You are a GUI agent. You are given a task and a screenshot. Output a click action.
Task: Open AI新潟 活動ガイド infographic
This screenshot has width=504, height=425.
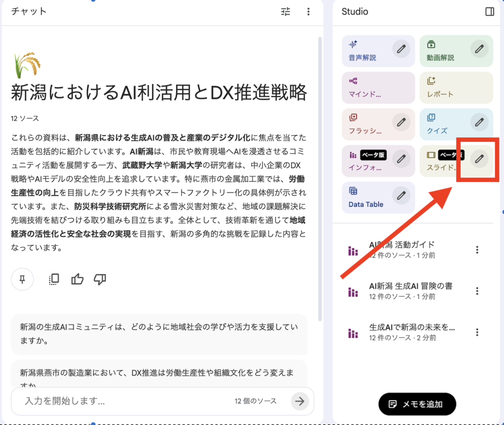(401, 250)
